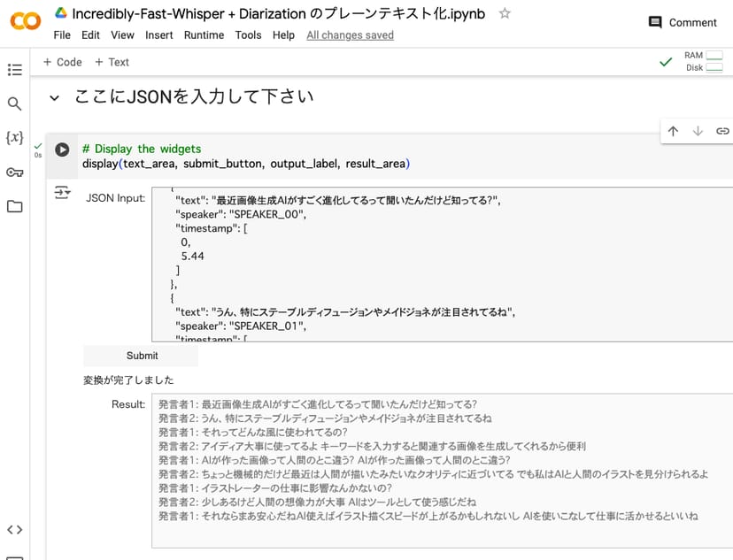
Task: Run the display widgets code cell
Action: pyautogui.click(x=62, y=150)
